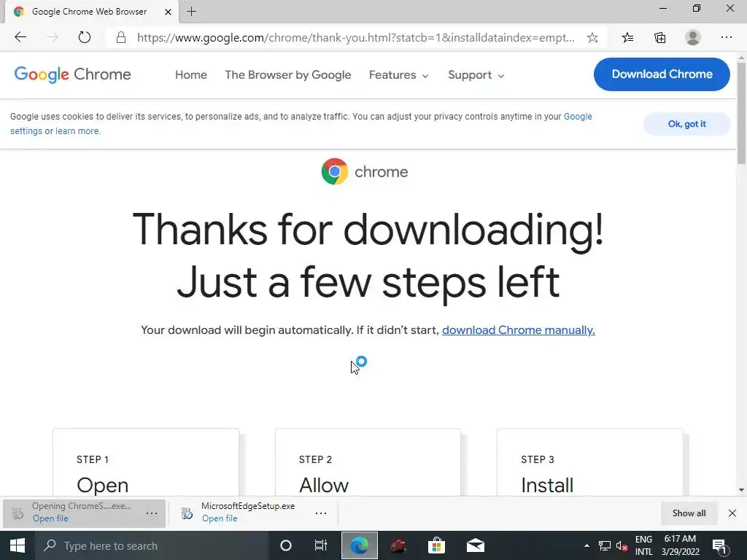The image size is (747, 560).
Task: Open the Windows Start menu
Action: pos(18,545)
